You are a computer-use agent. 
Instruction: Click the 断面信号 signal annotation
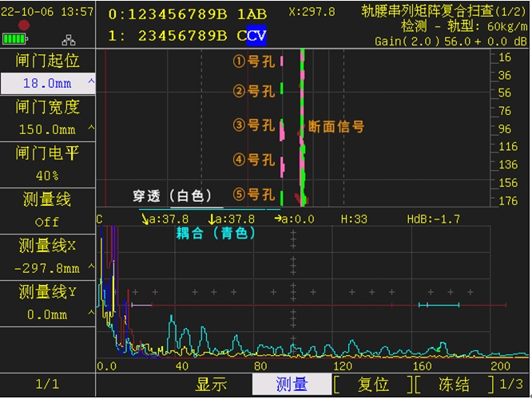point(336,127)
